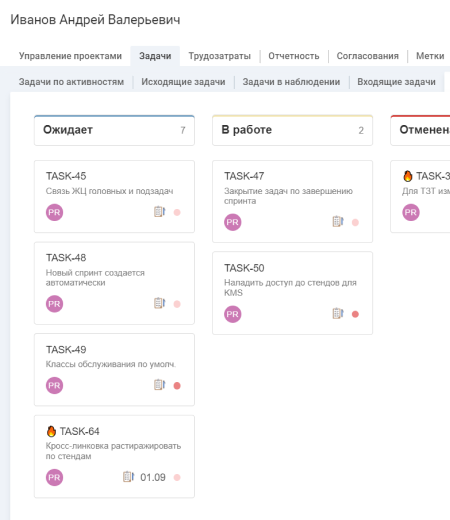
Task: Open the Задачи в наблюдении sub-tab
Action: pos(291,82)
